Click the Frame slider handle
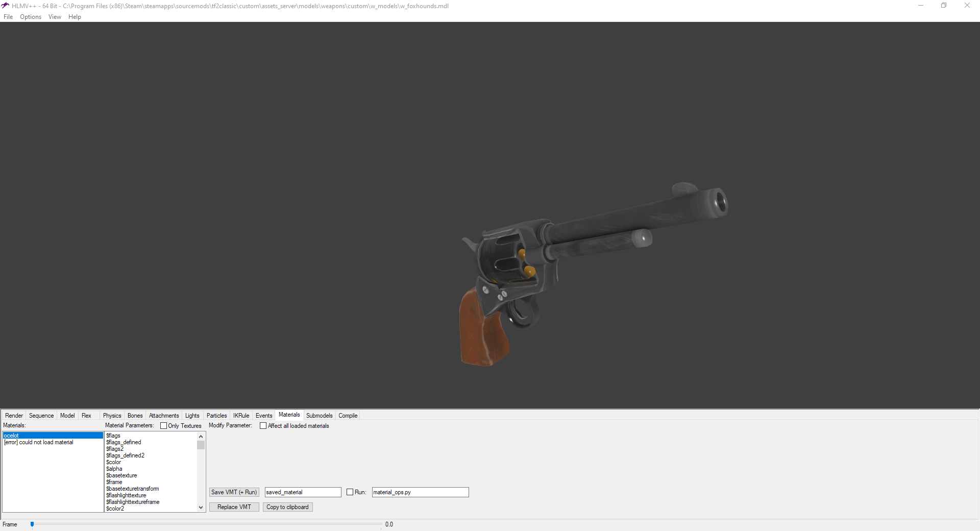This screenshot has width=980, height=531. [x=32, y=524]
